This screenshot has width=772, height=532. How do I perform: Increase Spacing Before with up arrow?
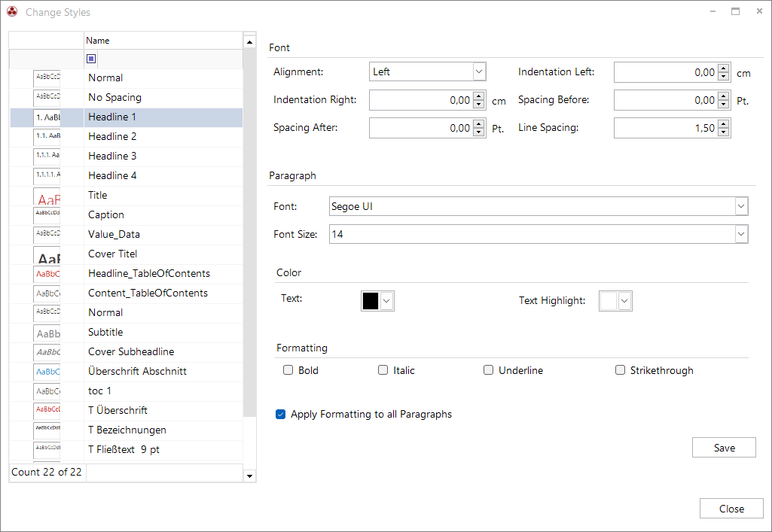point(723,96)
